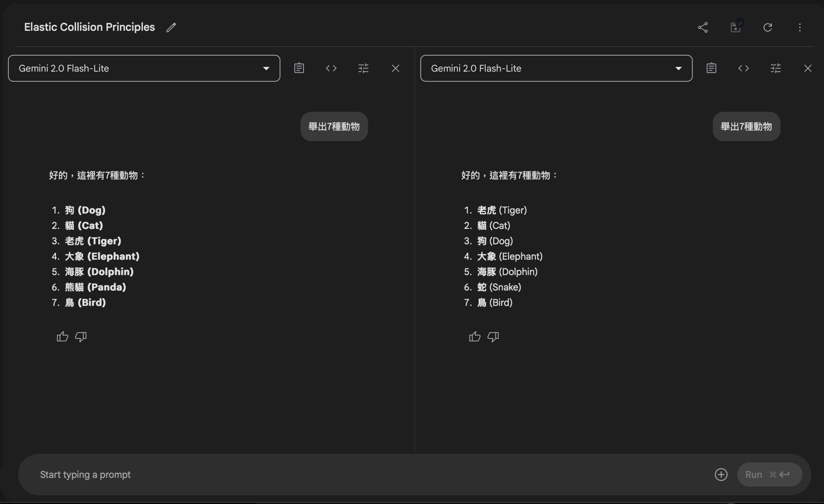Screen dimensions: 824x504
Task: Thumbs down the left response
Action: click(81, 337)
